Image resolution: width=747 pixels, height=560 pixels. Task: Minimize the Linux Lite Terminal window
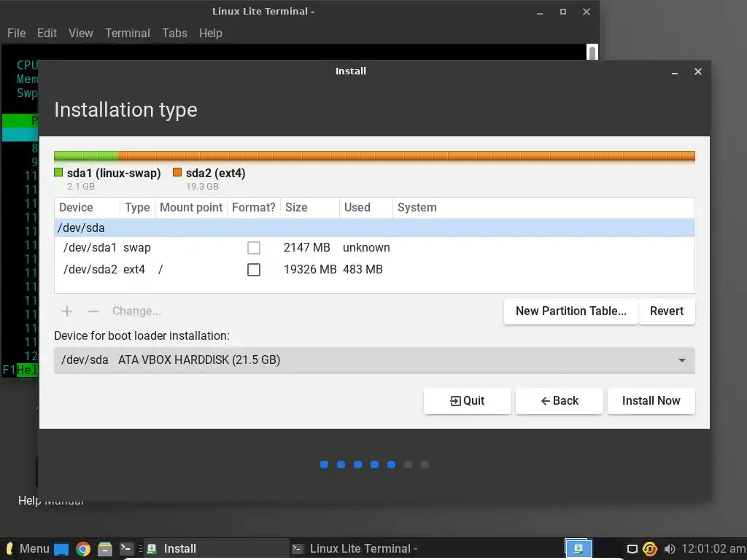point(540,12)
